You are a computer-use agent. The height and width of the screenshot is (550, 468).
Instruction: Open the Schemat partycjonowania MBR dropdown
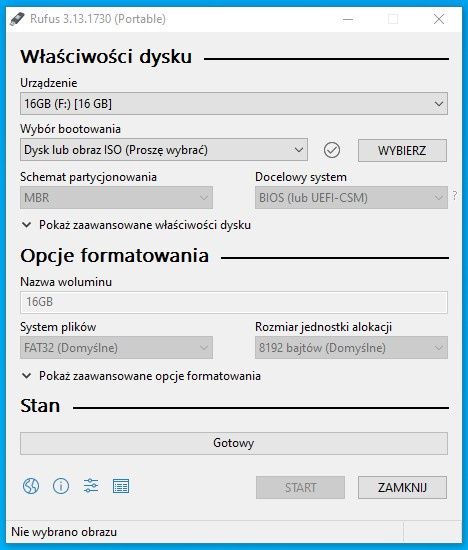coord(116,197)
